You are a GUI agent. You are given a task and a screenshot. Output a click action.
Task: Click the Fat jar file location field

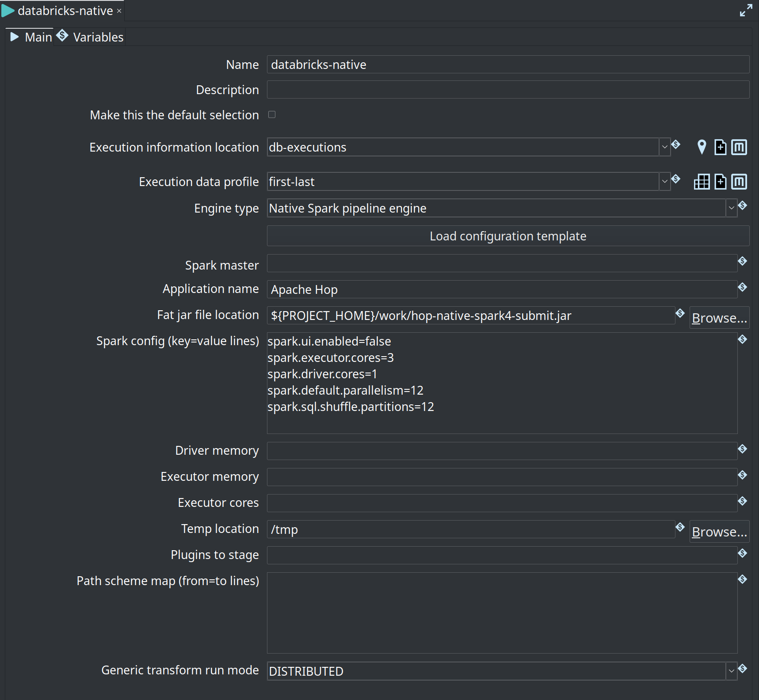coord(471,316)
